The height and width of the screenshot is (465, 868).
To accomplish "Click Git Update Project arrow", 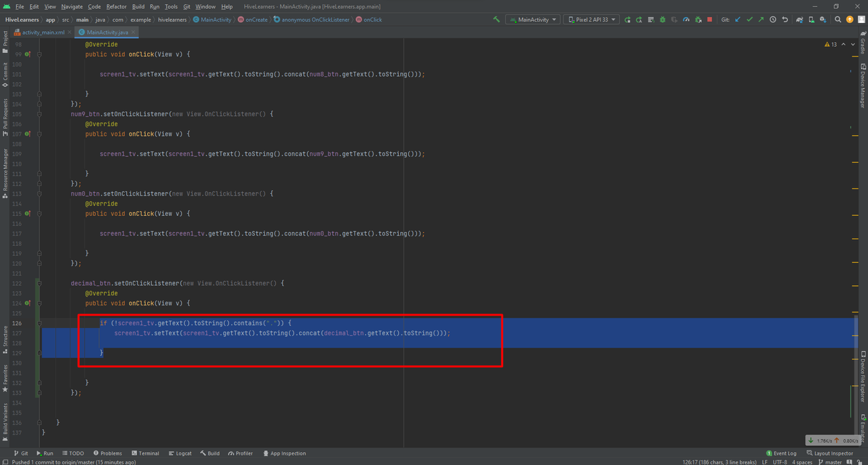I will pyautogui.click(x=737, y=20).
